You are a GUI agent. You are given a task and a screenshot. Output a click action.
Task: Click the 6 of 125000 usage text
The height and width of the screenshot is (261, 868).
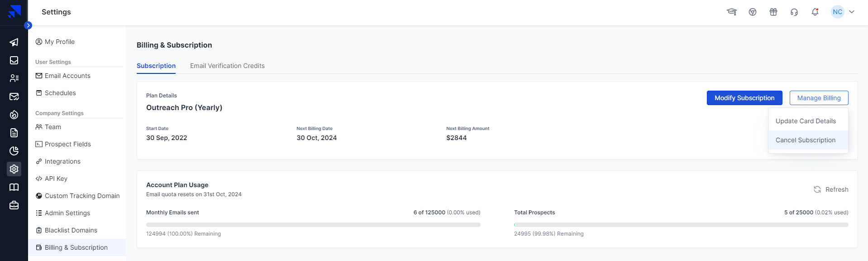(447, 213)
